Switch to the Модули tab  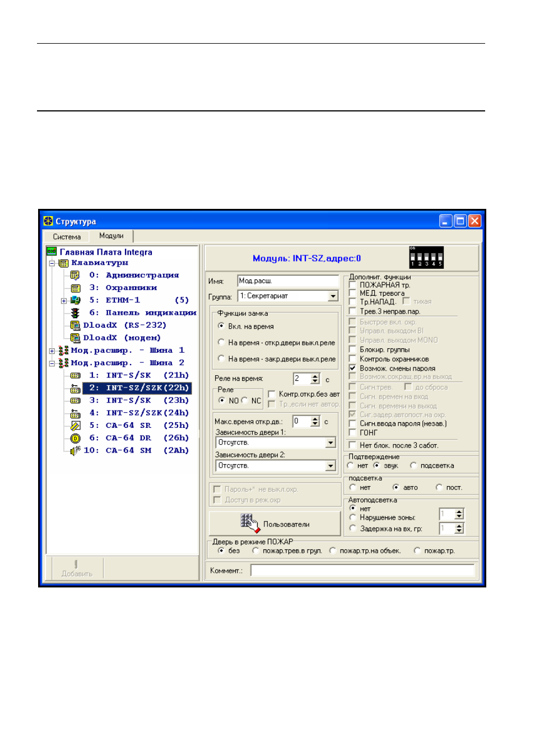(111, 236)
